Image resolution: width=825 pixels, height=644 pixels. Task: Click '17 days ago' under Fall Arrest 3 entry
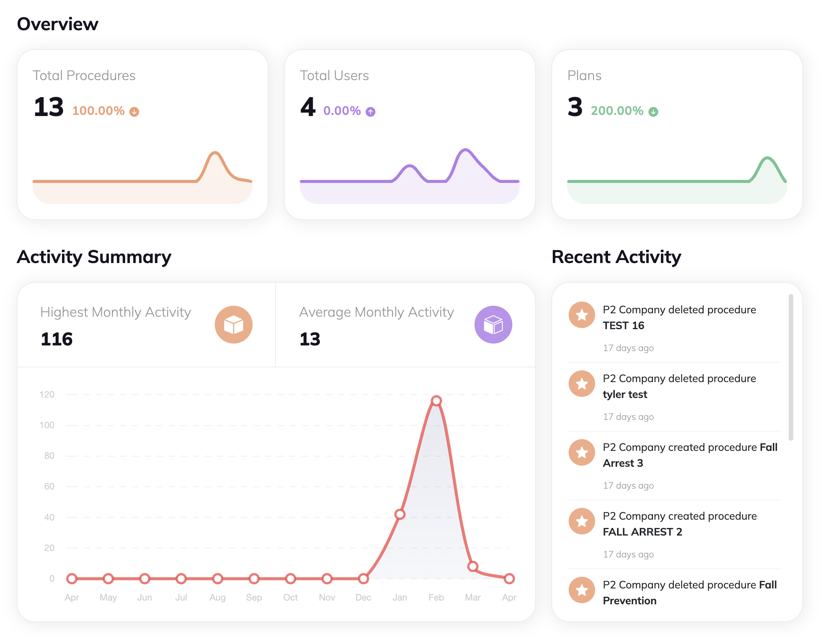click(628, 486)
